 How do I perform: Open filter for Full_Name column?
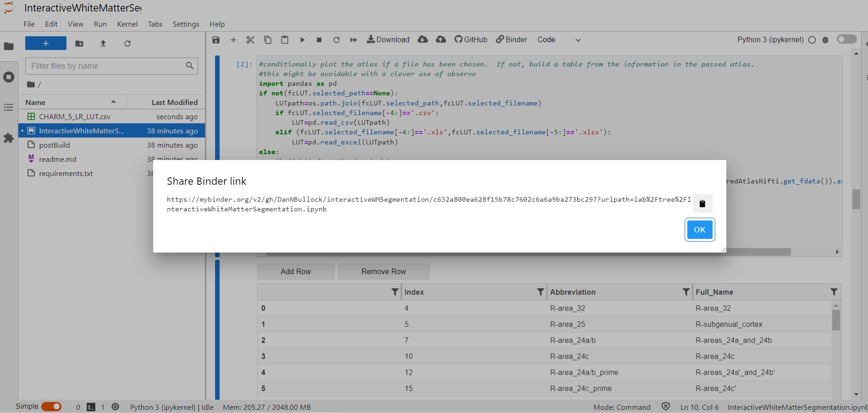834,292
